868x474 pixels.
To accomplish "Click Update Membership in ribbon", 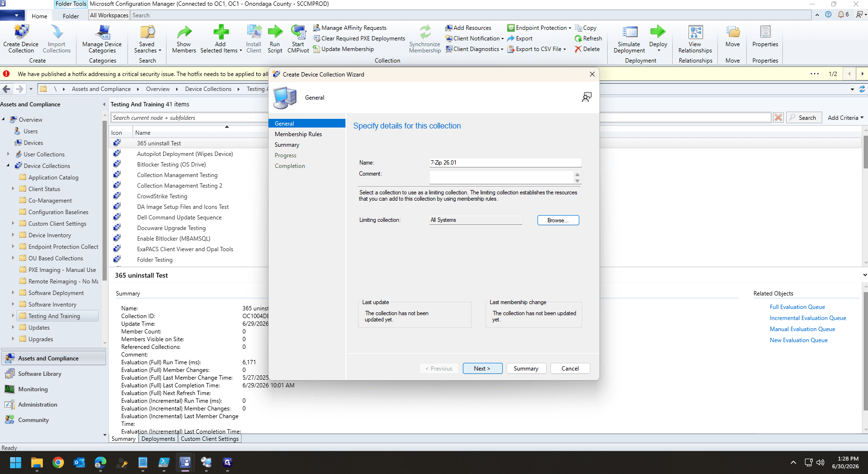I will [344, 49].
